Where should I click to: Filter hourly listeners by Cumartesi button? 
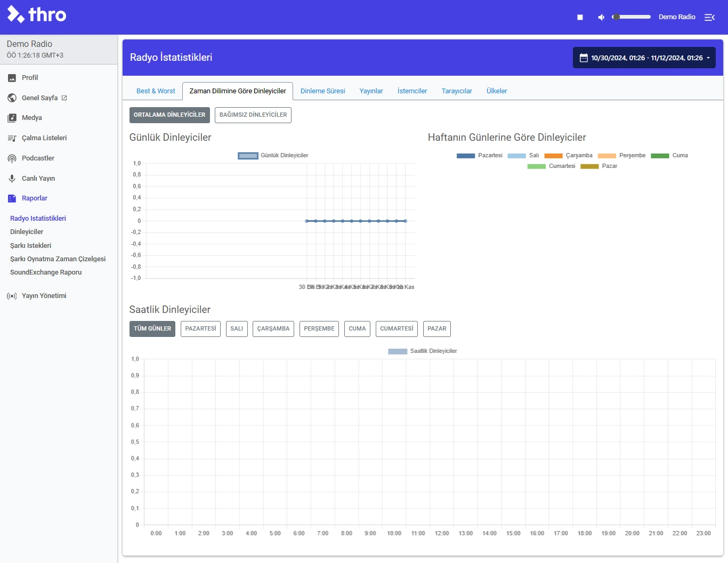pyautogui.click(x=397, y=329)
